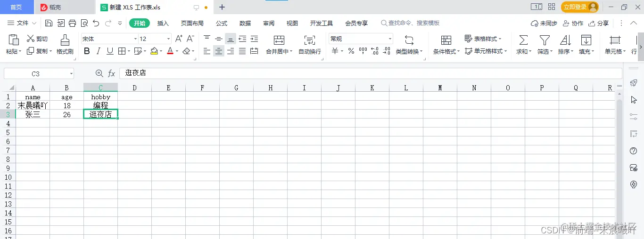
Task: Click the help question mark in right sidebar
Action: 634,151
